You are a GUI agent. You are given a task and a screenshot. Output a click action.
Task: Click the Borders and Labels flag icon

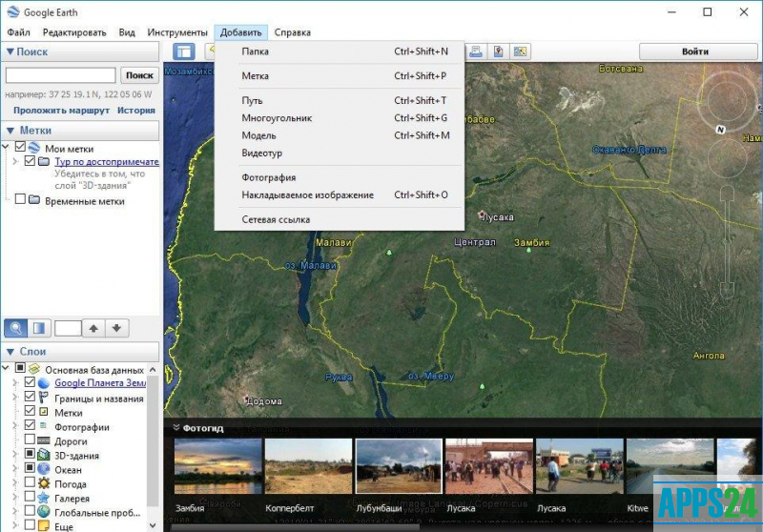coord(44,398)
